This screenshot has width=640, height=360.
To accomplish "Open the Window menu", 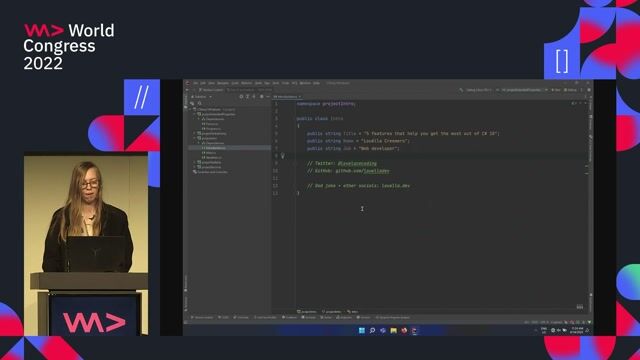I will 305,83.
